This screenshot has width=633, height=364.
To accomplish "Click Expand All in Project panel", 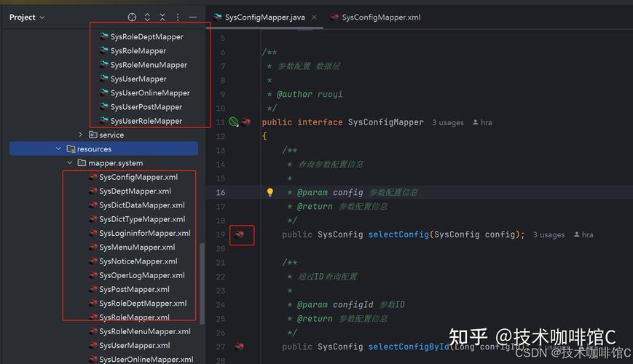I will pyautogui.click(x=147, y=17).
